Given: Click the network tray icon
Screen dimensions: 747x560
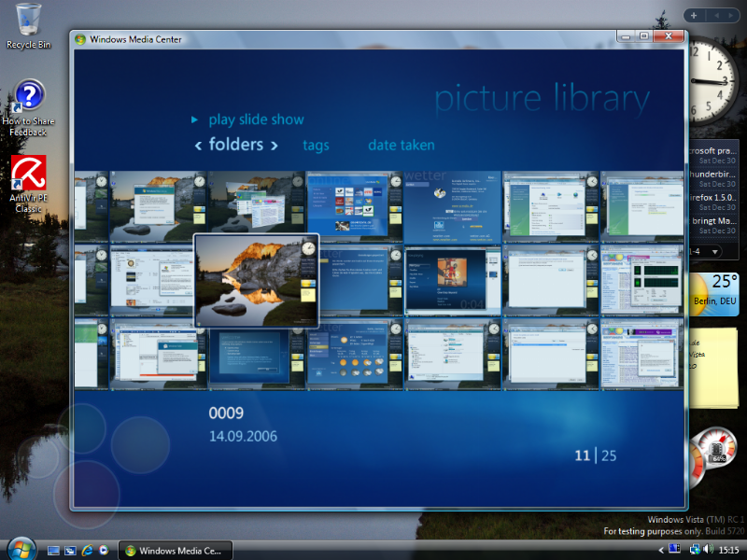Looking at the screenshot, I should pyautogui.click(x=695, y=550).
